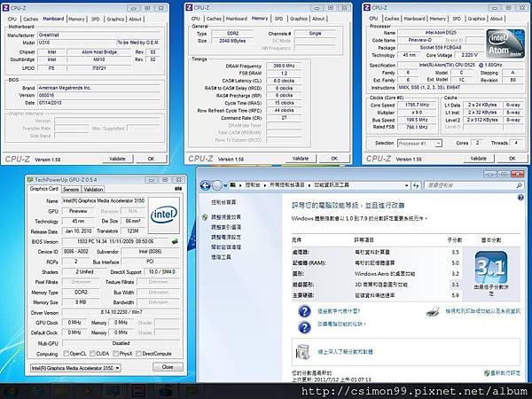Open the 'what do these numbers mean' link
The height and width of the screenshot is (399, 532).
[x=339, y=311]
